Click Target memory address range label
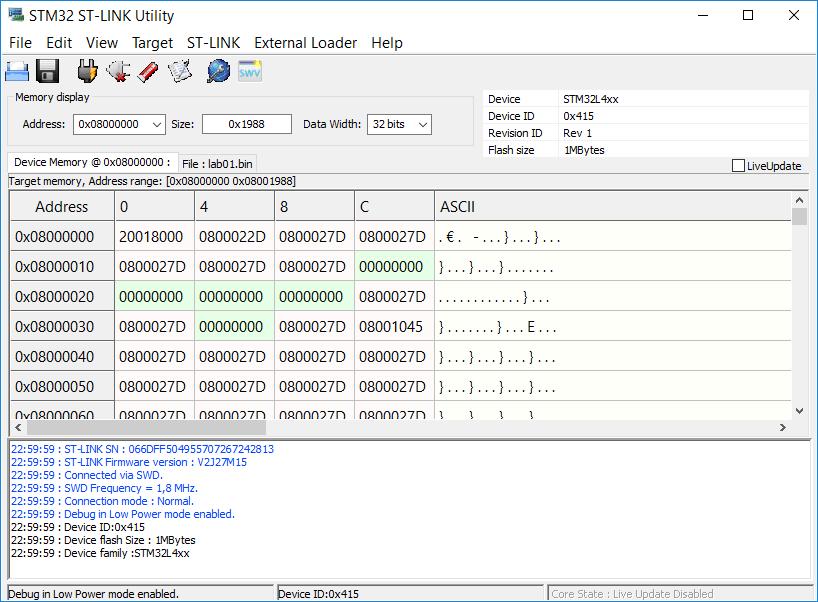 152,182
